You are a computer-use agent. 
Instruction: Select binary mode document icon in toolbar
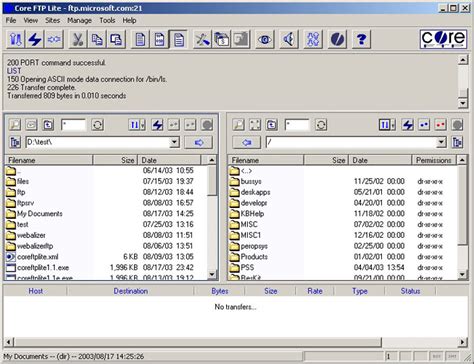tap(159, 39)
